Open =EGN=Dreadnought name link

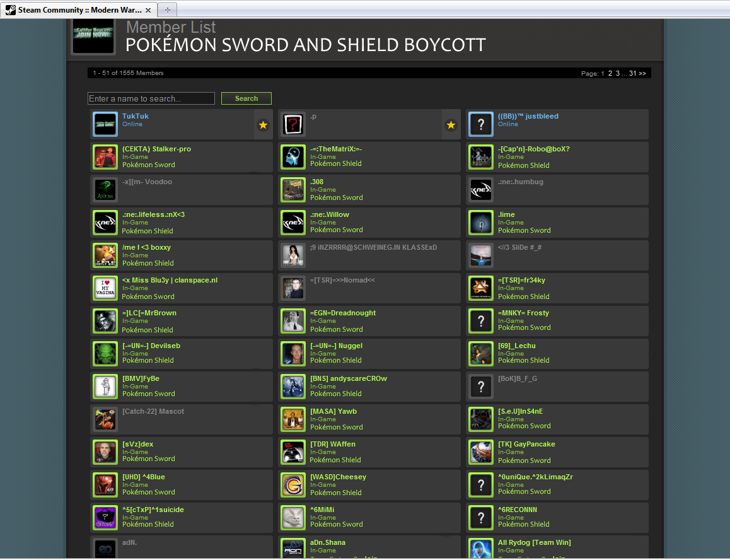(343, 313)
